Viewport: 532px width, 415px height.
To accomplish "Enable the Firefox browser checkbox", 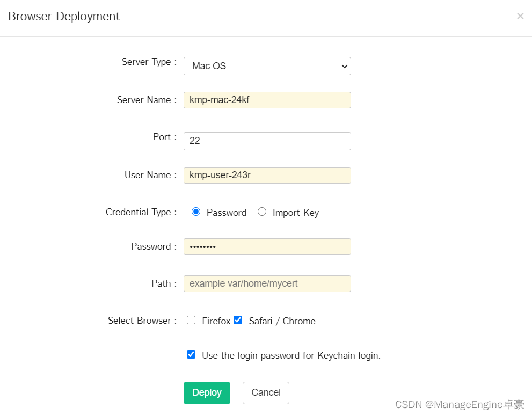I will tap(191, 320).
